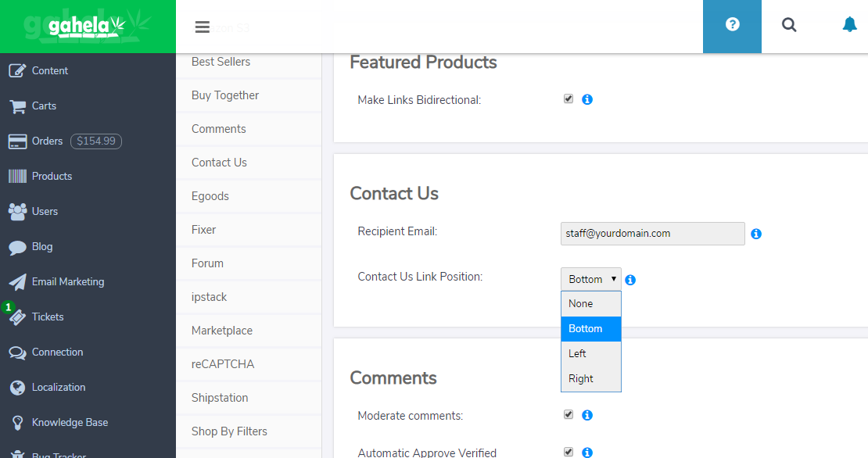Click the Gahela logo

coord(87,27)
